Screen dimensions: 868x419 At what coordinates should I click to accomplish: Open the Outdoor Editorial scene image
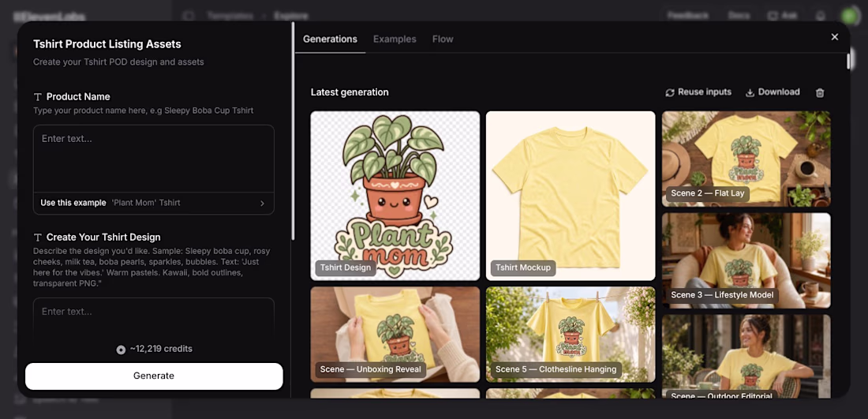[x=746, y=357]
